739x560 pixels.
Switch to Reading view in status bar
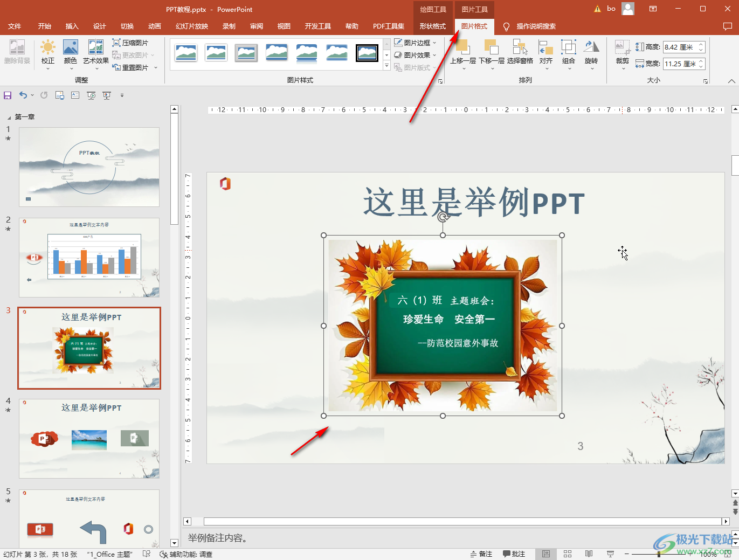pyautogui.click(x=589, y=554)
